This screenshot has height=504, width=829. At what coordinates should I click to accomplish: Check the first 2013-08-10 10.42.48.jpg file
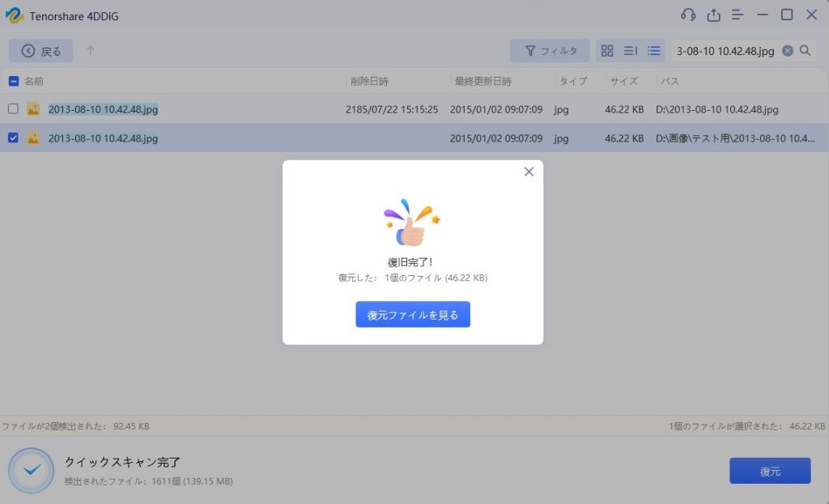[x=13, y=109]
